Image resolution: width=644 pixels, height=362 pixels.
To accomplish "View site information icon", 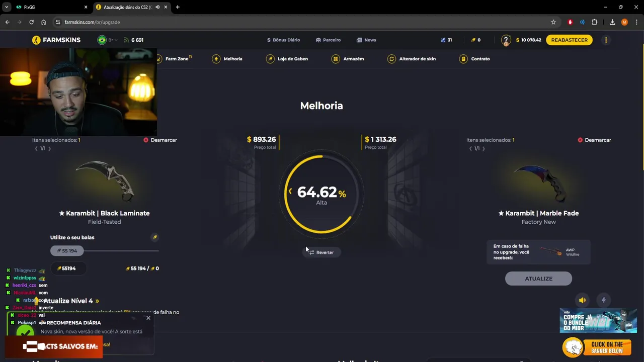I will pyautogui.click(x=58, y=22).
